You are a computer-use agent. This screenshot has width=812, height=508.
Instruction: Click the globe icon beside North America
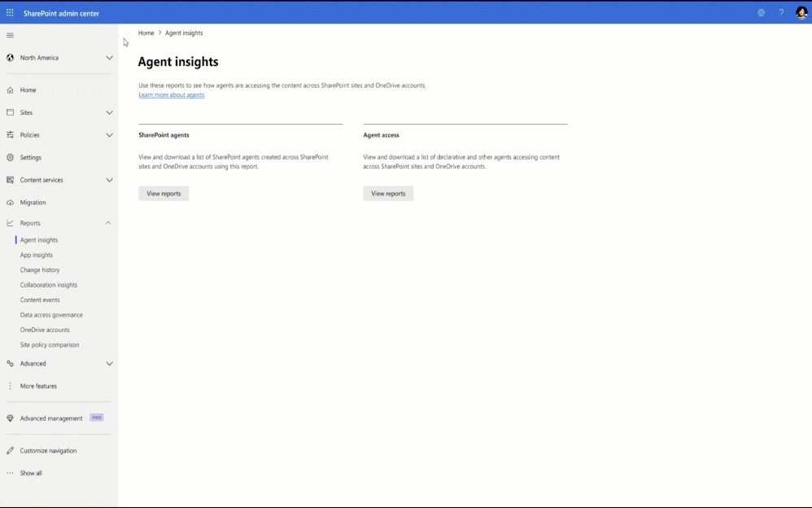click(x=10, y=58)
